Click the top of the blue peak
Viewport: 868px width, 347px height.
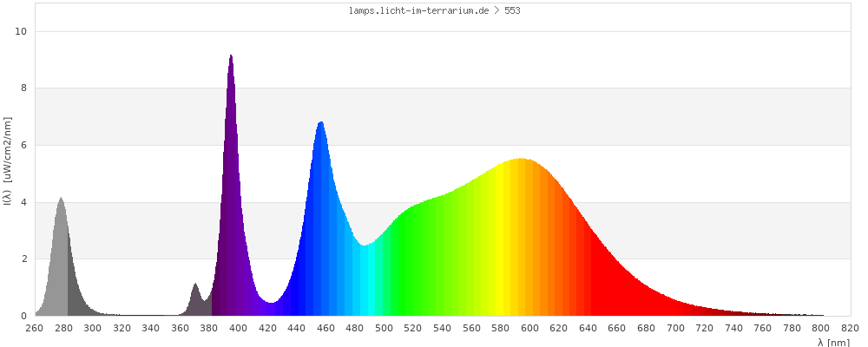[x=321, y=124]
